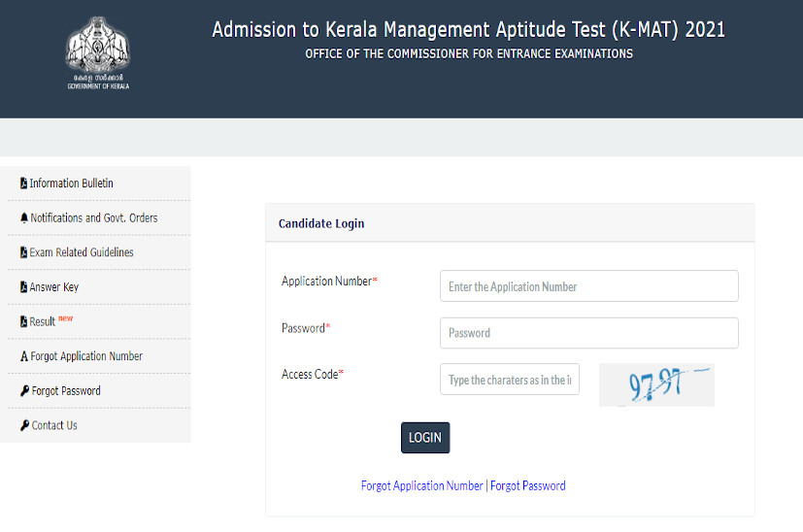This screenshot has height=532, width=803.
Task: Click the Password field label in the form
Action: [306, 328]
